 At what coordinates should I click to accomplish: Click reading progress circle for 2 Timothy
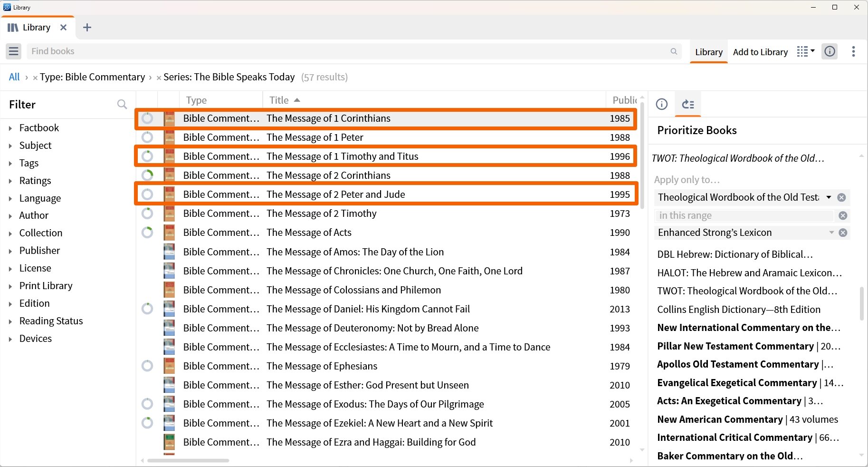(147, 214)
